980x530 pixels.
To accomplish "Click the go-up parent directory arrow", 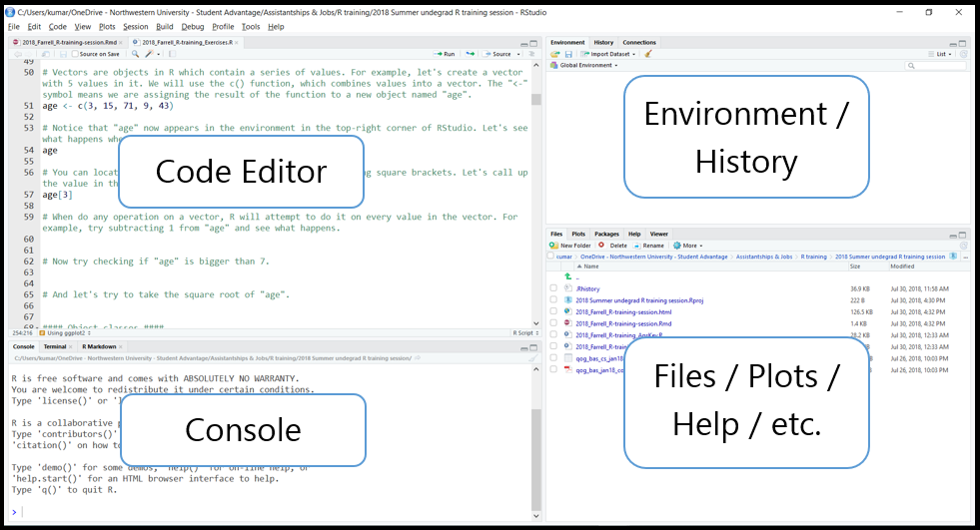I will tap(568, 276).
